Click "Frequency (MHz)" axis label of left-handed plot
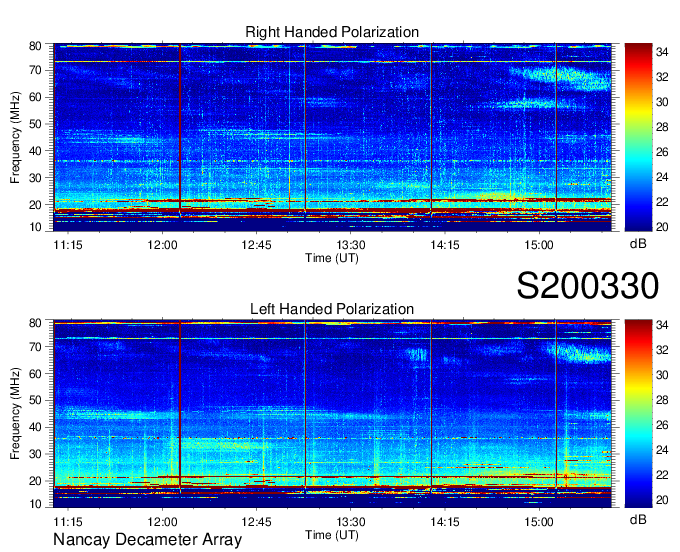The width and height of the screenshot is (680, 552). coord(15,414)
